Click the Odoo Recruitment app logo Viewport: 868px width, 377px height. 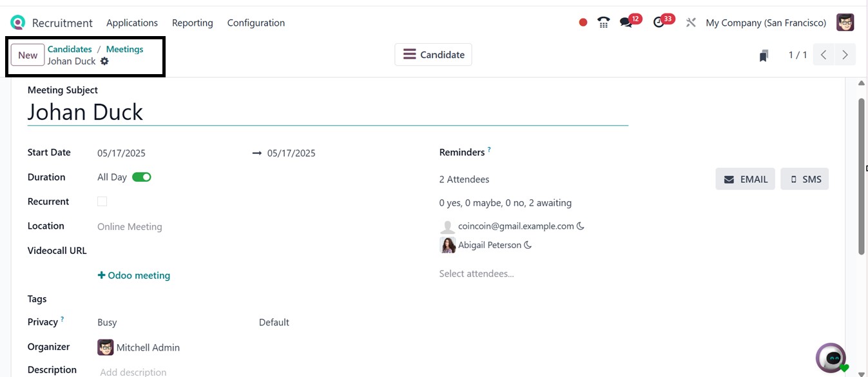coord(17,23)
